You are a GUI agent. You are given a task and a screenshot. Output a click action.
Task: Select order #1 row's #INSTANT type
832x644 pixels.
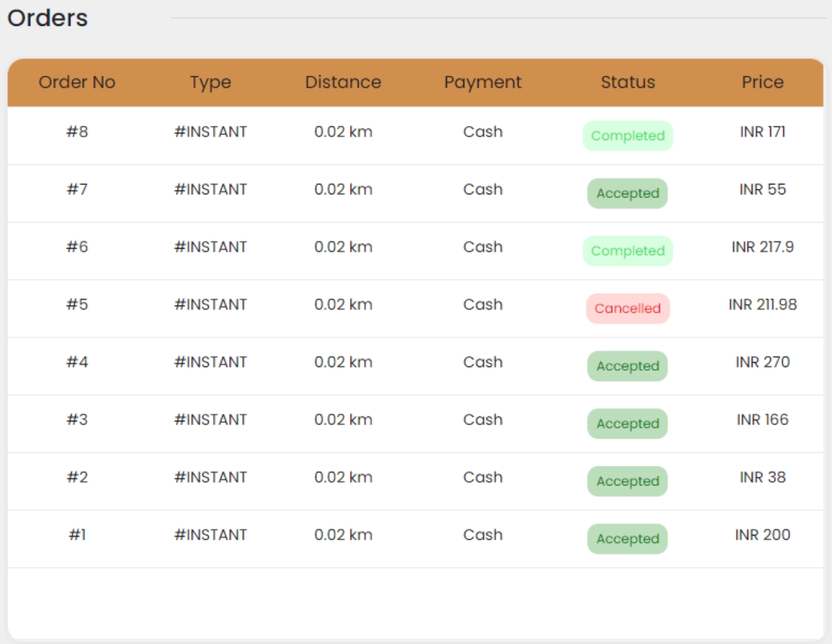click(x=210, y=535)
